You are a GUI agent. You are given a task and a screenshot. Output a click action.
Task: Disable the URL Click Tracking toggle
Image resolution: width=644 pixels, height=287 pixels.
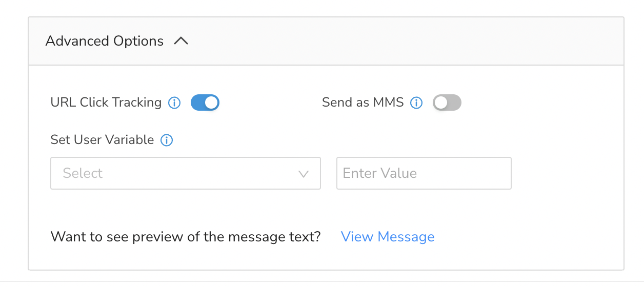[205, 103]
